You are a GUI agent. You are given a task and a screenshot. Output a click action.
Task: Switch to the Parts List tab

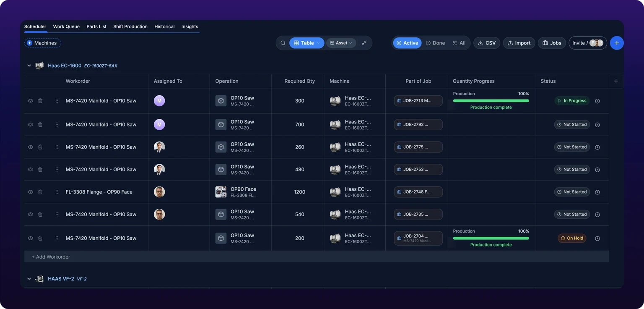click(96, 26)
